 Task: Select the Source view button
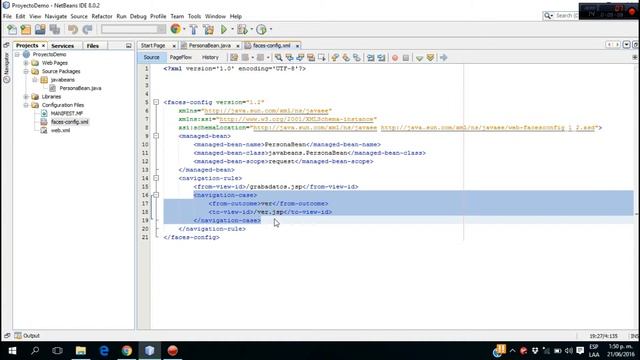151,58
